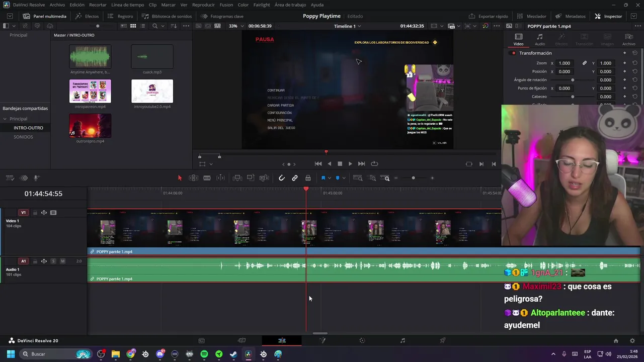Toggle the Position Lock padlock icon
This screenshot has height=362, width=644.
308,178
